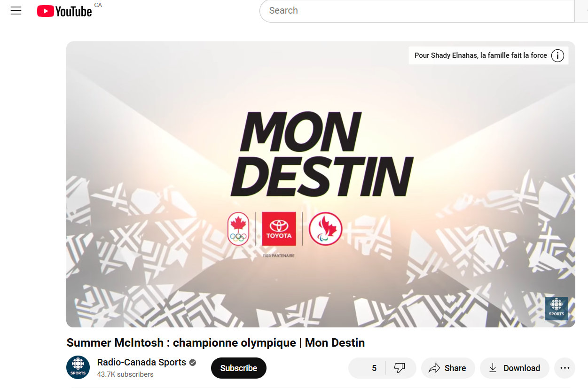
Task: Expand the three-dot more actions menu
Action: [x=565, y=368]
